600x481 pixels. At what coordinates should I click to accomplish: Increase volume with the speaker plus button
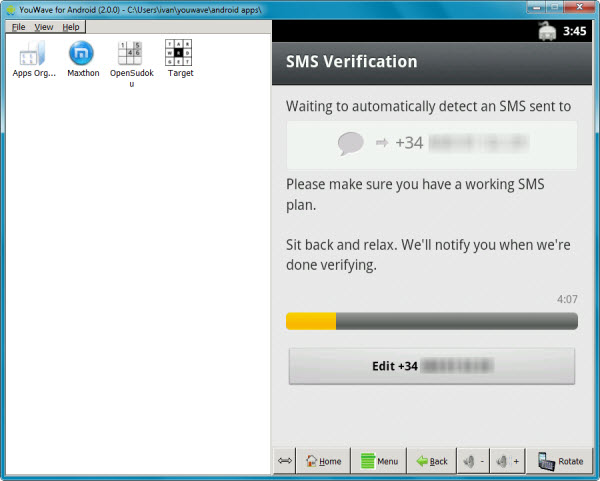508,461
